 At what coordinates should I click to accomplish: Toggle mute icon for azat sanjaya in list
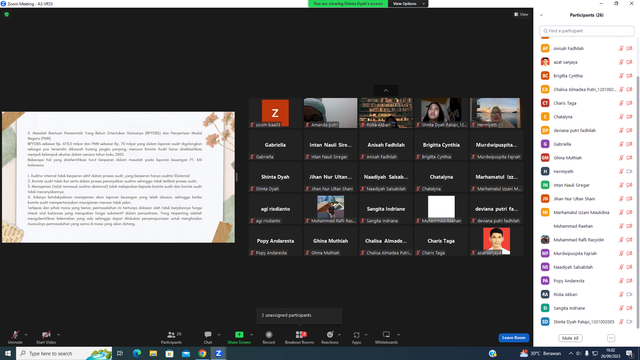tap(621, 62)
